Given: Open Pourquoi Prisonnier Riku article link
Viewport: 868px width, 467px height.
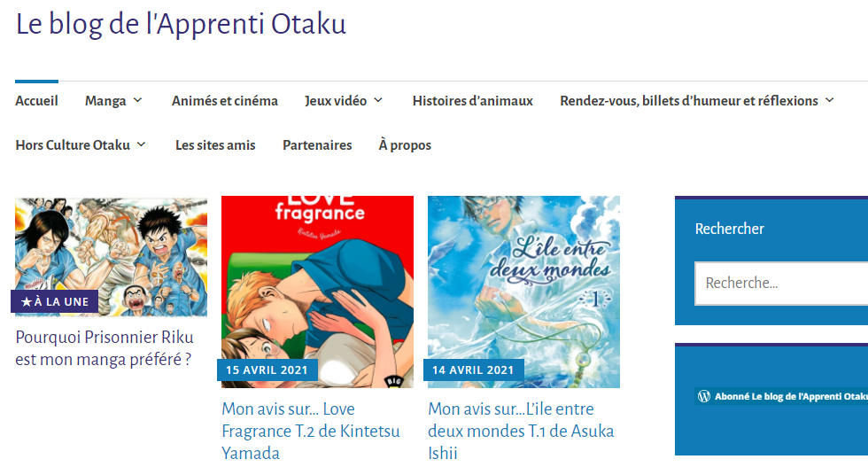Looking at the screenshot, I should click(x=105, y=348).
